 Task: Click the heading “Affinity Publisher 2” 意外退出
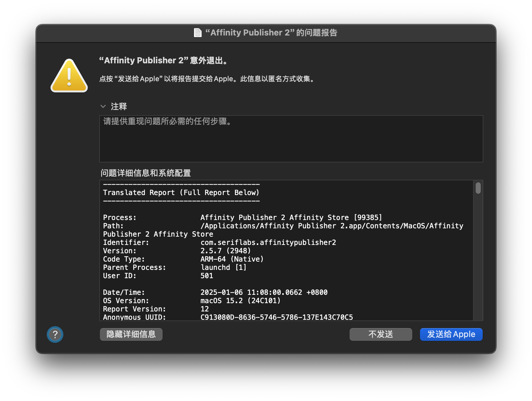[164, 60]
